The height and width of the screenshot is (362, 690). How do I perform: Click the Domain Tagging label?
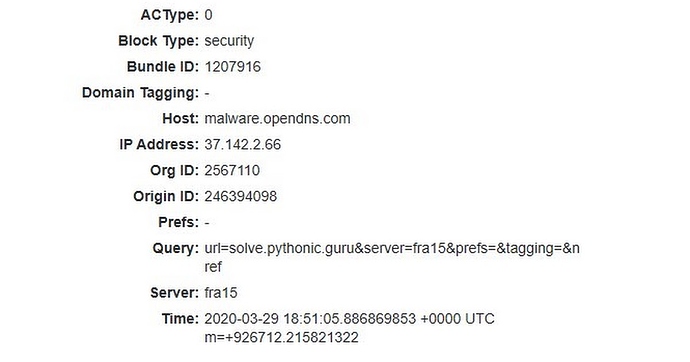(x=140, y=93)
